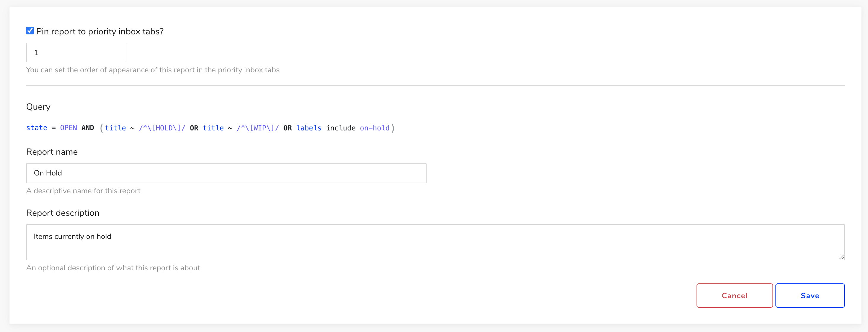Image resolution: width=868 pixels, height=332 pixels.
Task: Click the 'Query' heading
Action: tap(38, 107)
